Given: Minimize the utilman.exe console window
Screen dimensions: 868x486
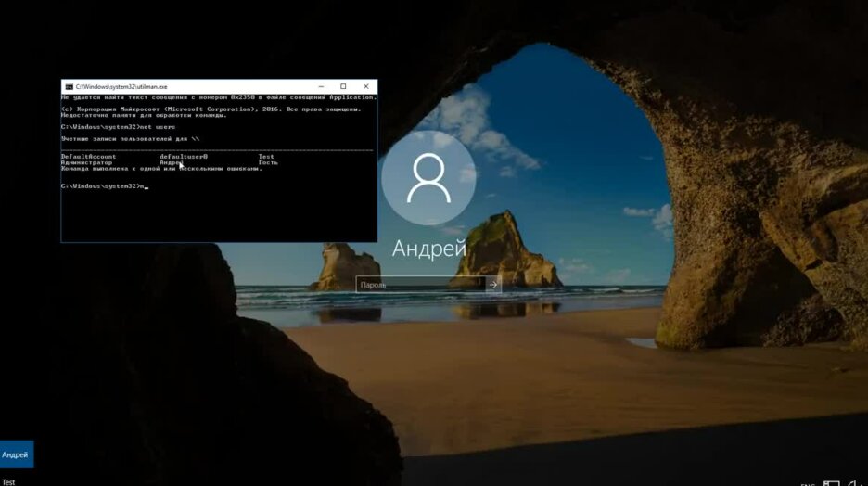Looking at the screenshot, I should click(x=321, y=87).
